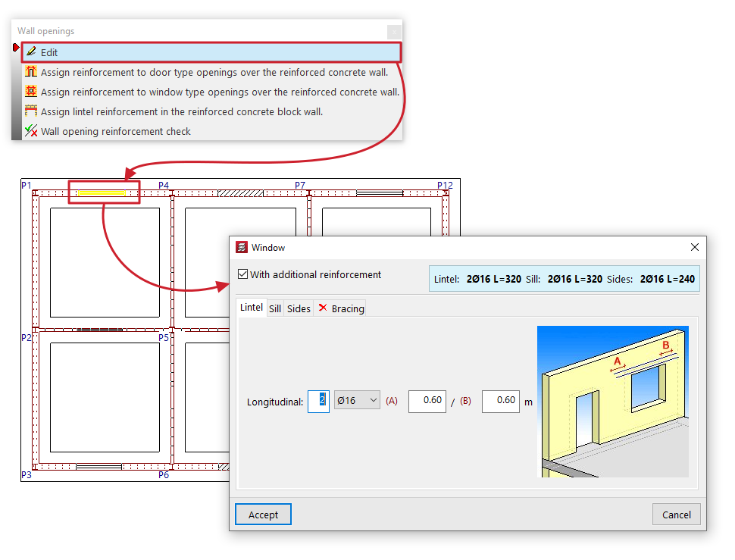Click column label P2 in plan
This screenshot has width=735, height=560.
(x=27, y=337)
